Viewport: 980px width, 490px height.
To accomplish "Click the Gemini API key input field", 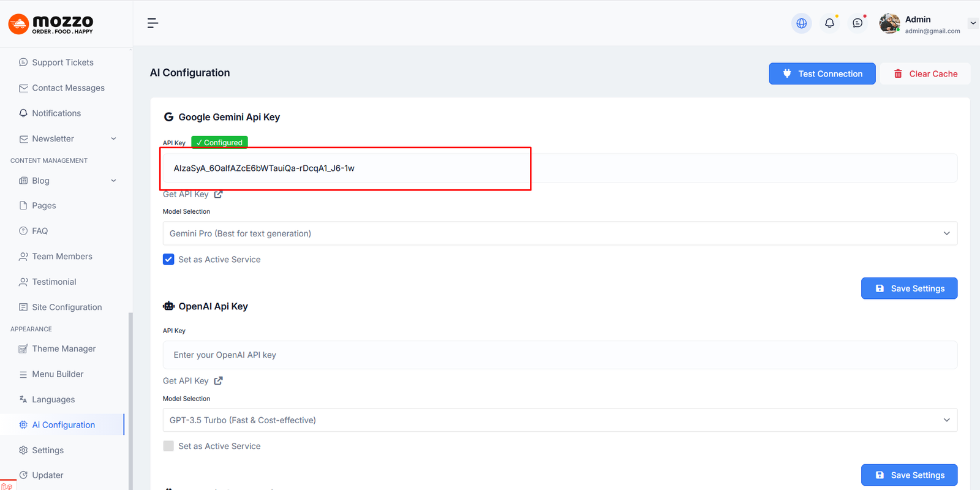I will [560, 168].
